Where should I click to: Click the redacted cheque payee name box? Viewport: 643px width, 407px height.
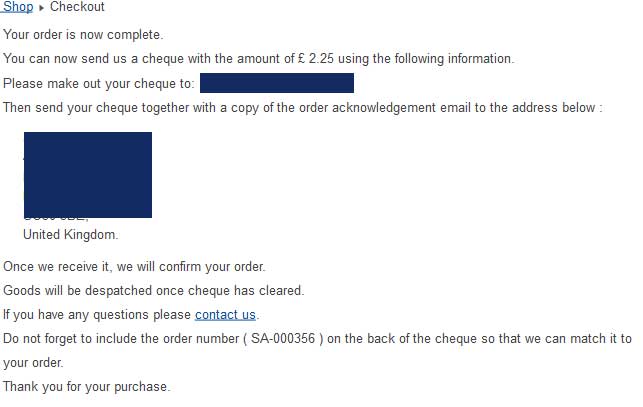tap(276, 83)
